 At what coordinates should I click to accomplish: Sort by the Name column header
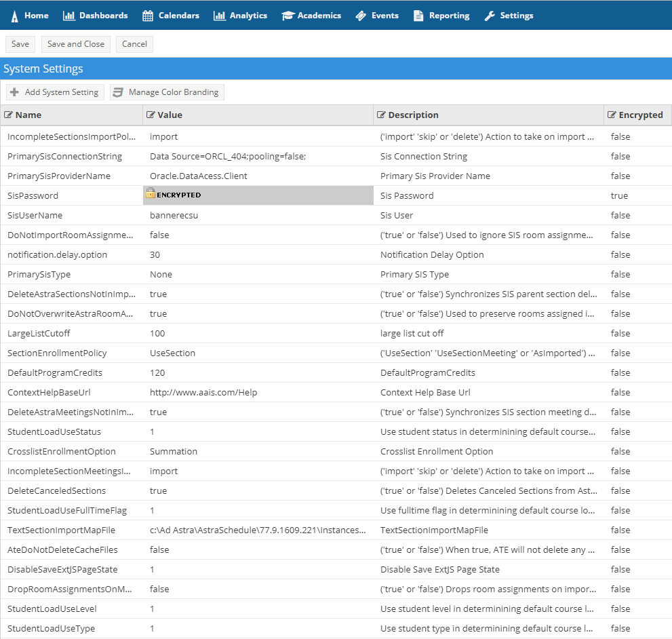71,115
